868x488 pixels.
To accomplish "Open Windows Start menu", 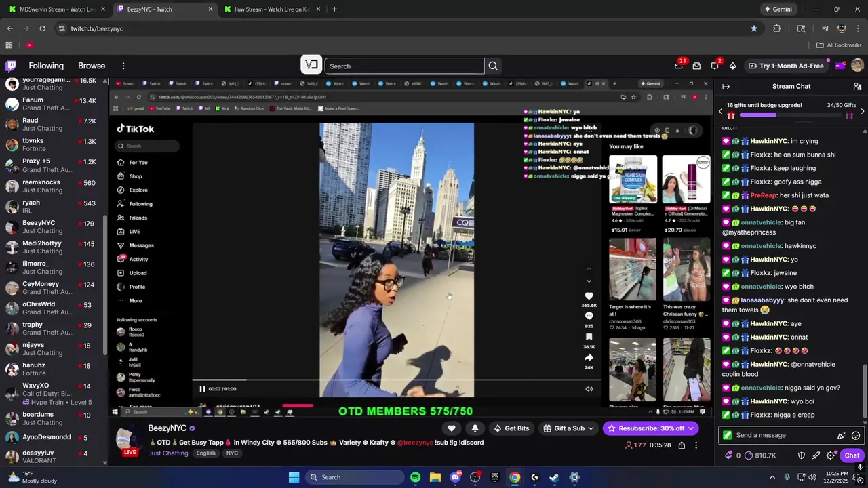I will [x=294, y=477].
